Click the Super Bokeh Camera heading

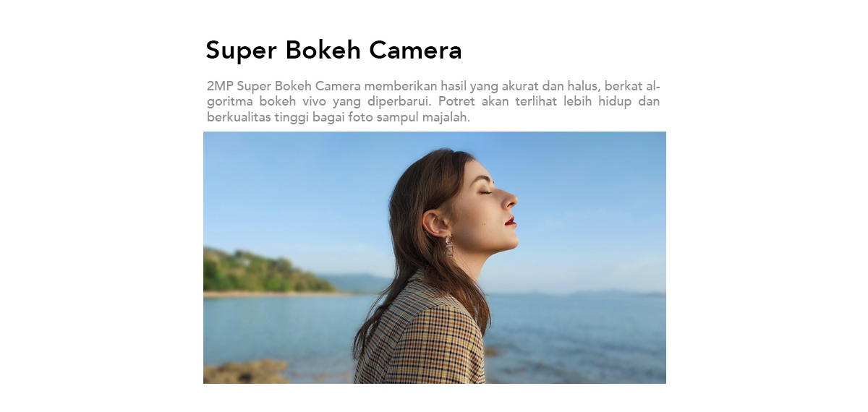click(333, 51)
